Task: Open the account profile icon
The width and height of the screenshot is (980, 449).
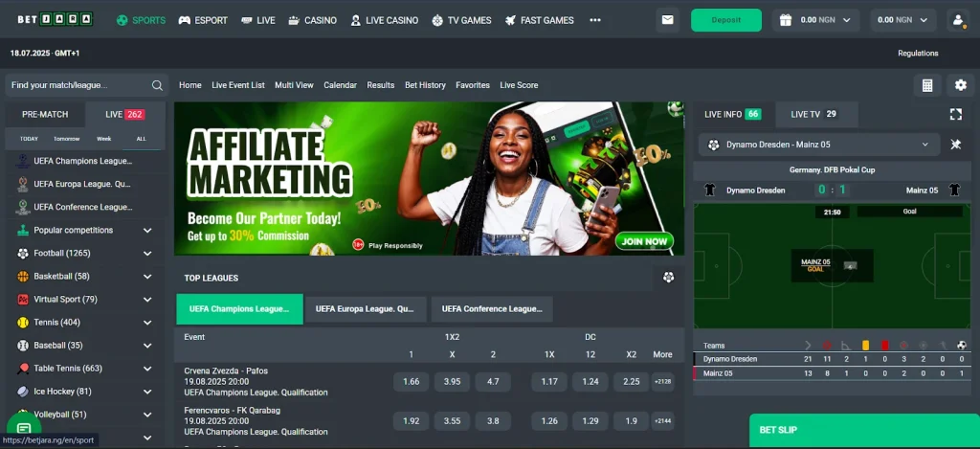Action: tap(958, 20)
